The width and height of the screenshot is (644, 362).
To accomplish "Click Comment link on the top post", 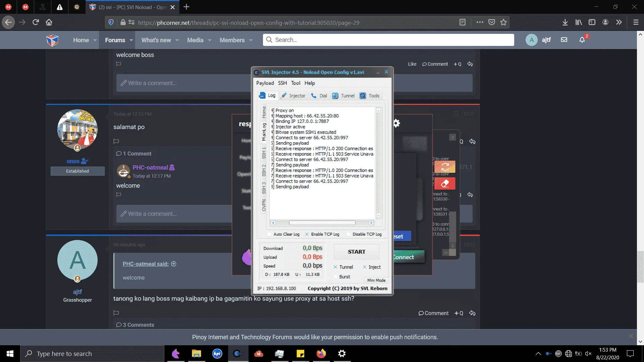I will click(435, 64).
